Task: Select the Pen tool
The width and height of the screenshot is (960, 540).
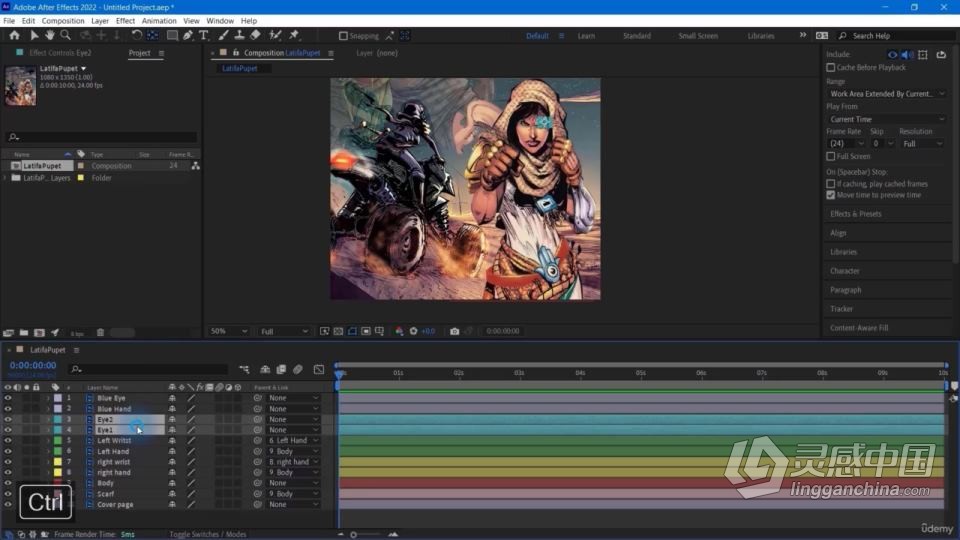Action: tap(188, 36)
